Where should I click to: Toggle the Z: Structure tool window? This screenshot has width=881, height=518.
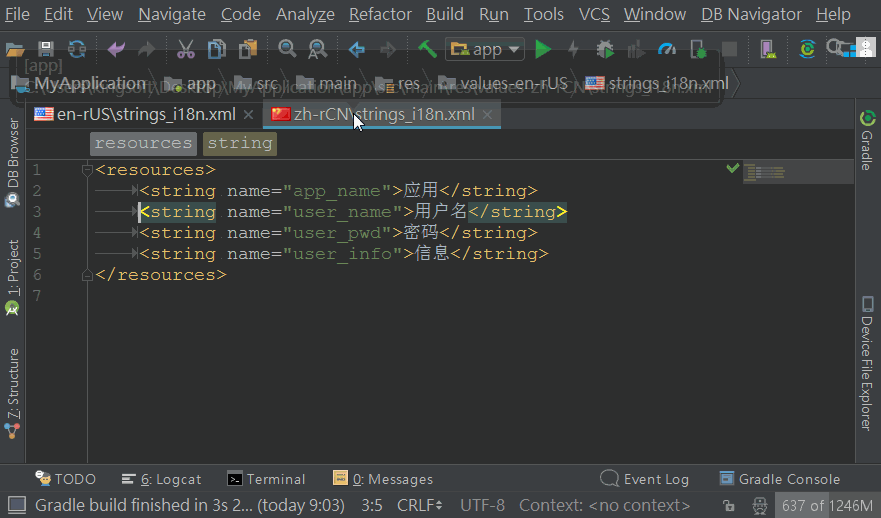pos(12,394)
